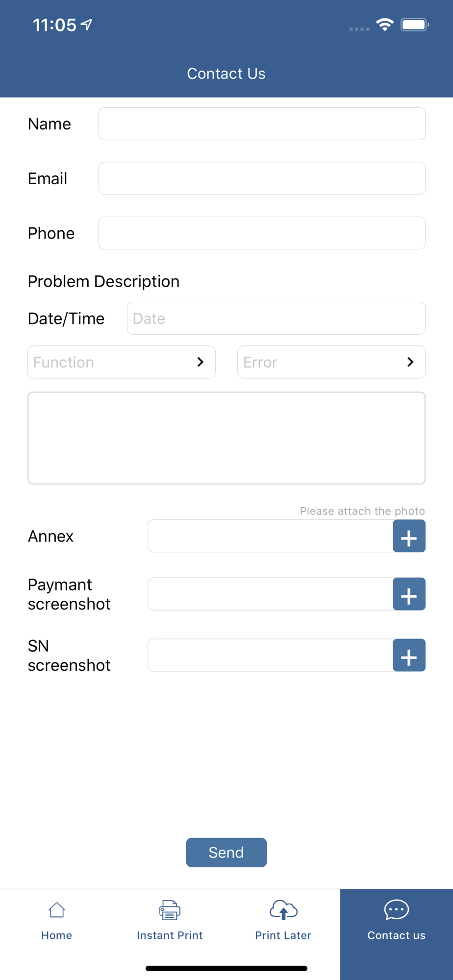The width and height of the screenshot is (453, 980).
Task: Add SN screenshot with plus button
Action: click(x=409, y=655)
